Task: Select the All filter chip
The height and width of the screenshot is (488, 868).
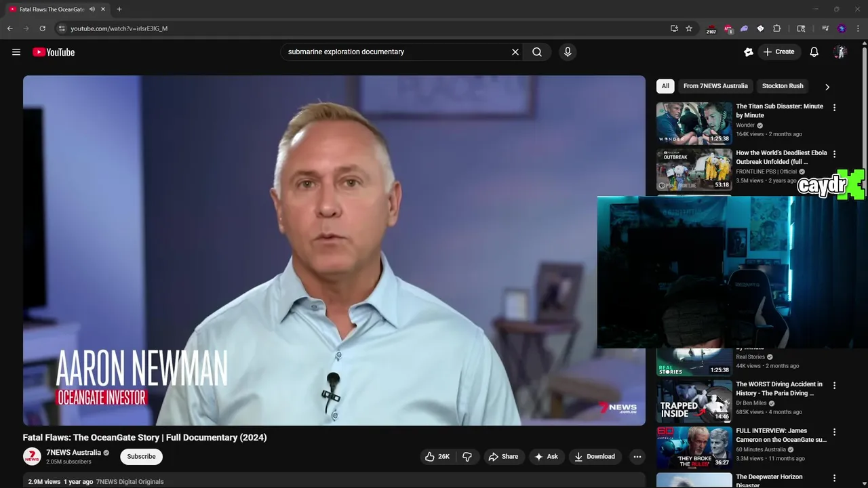Action: [x=665, y=86]
